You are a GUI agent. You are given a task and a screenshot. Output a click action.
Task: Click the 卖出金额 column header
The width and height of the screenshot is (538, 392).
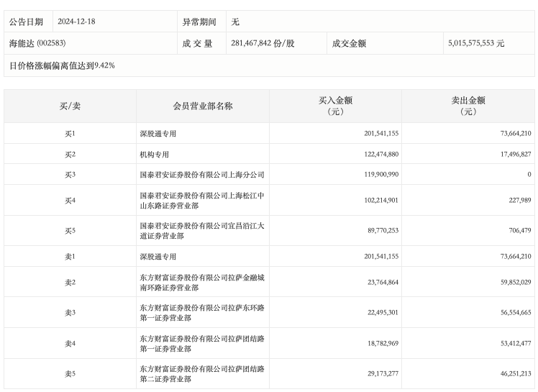pos(468,106)
